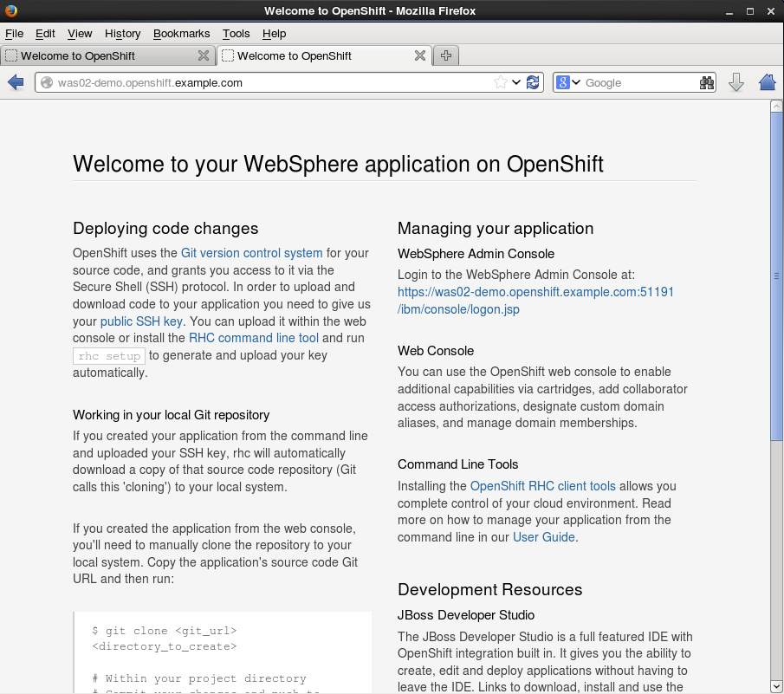The image size is (784, 694).
Task: Follow the OpenShift RHC client tools link
Action: (x=543, y=486)
